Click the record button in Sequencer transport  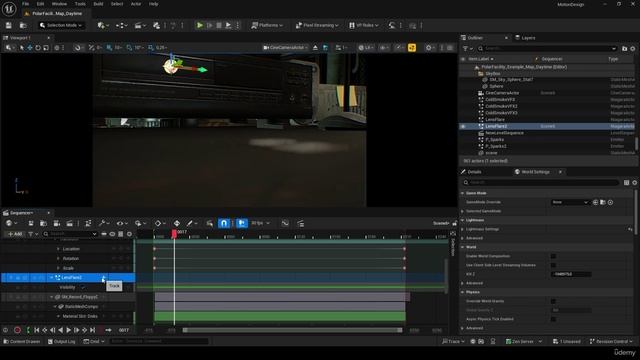[x=17, y=330]
